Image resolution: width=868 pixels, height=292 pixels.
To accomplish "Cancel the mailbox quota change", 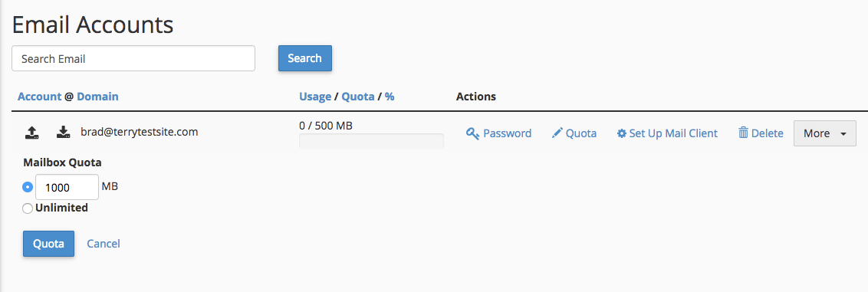I will click(104, 244).
